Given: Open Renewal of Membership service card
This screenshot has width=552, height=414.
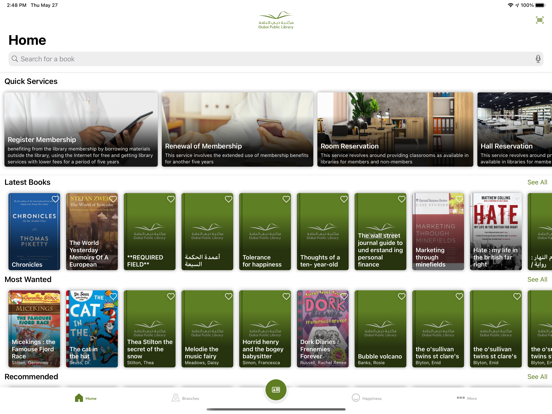Looking at the screenshot, I should (237, 129).
